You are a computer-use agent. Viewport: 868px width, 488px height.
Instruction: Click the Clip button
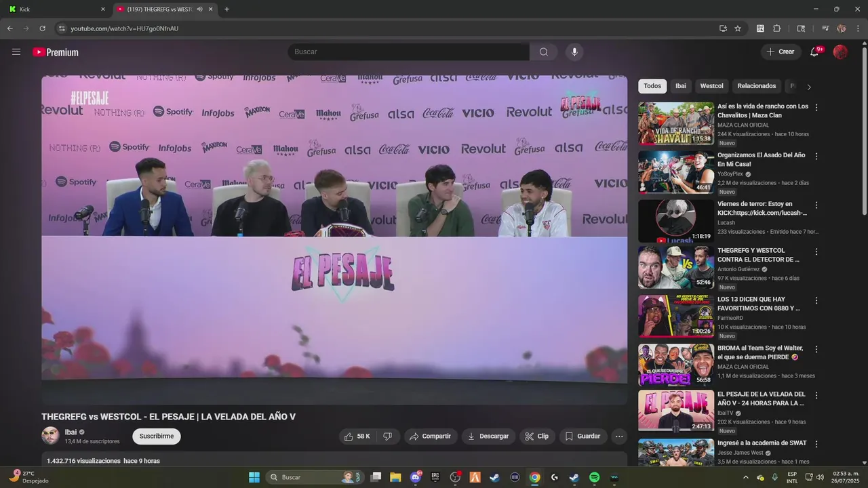(x=537, y=436)
